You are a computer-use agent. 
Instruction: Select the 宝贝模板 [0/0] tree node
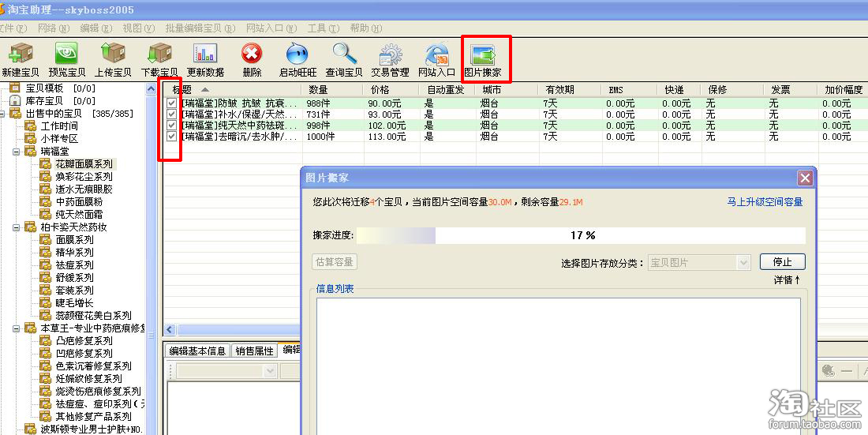60,88
